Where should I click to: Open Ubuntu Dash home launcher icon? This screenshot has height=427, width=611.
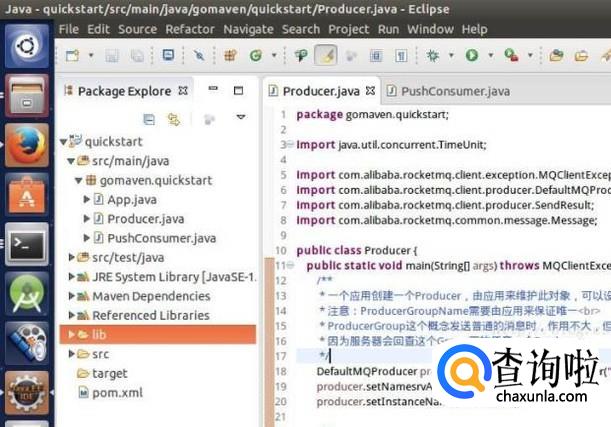[26, 46]
